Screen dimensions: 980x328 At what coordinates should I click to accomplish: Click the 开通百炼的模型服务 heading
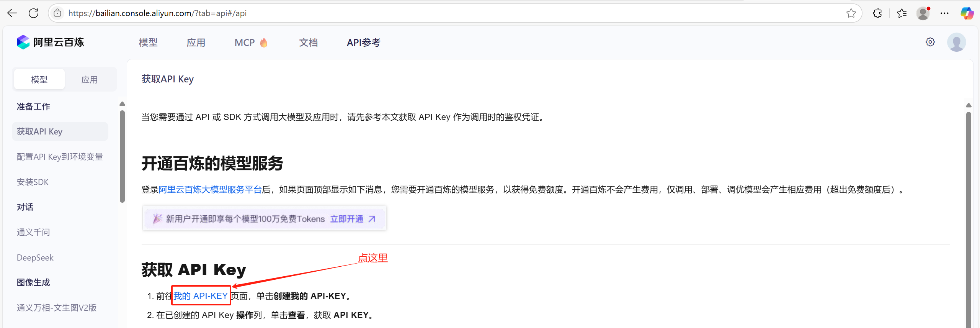pyautogui.click(x=212, y=164)
